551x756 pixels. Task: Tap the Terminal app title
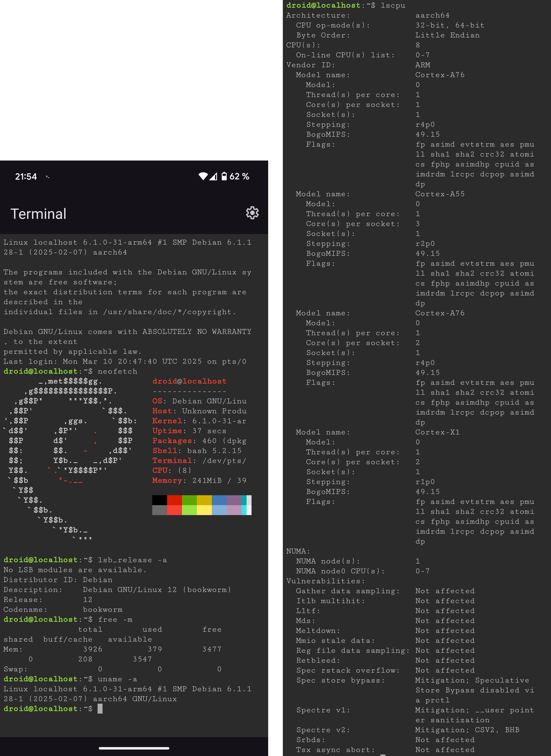tap(38, 214)
